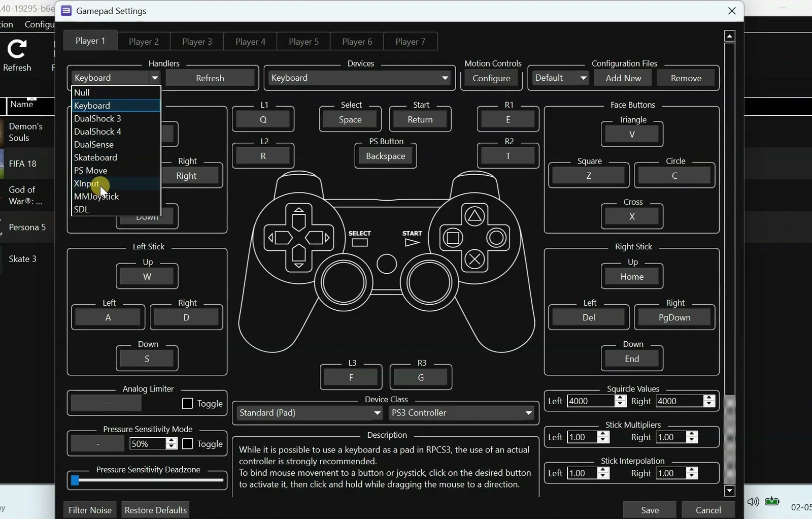Viewport: 812px width, 519px height.
Task: Click the Save button
Action: [650, 510]
